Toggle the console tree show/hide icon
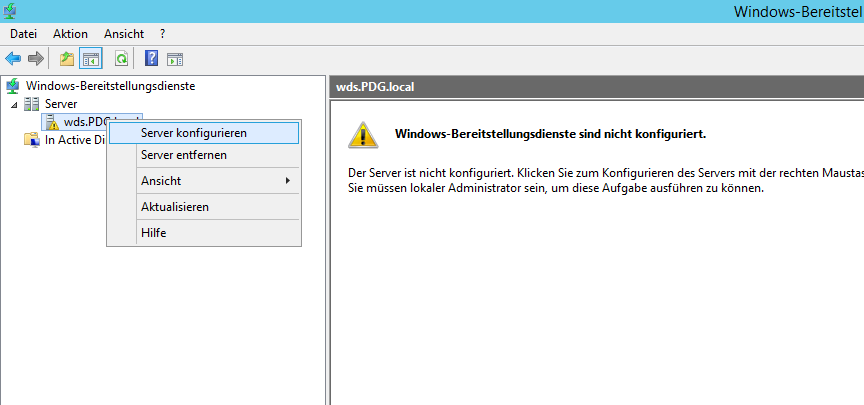 pos(90,58)
